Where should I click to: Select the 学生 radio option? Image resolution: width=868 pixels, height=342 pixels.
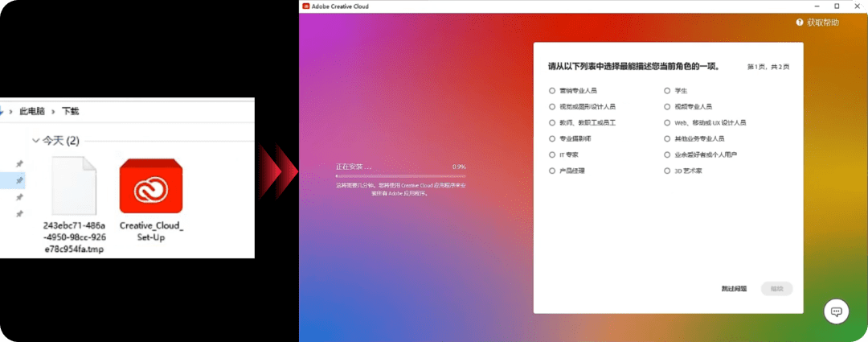coord(667,90)
